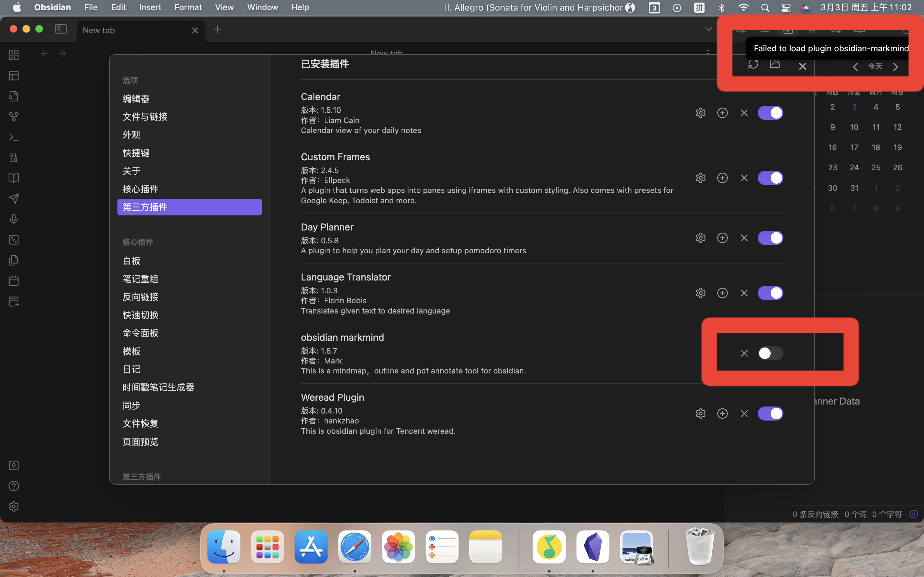924x577 pixels.
Task: Jump to 今天 in calendar
Action: (x=875, y=66)
